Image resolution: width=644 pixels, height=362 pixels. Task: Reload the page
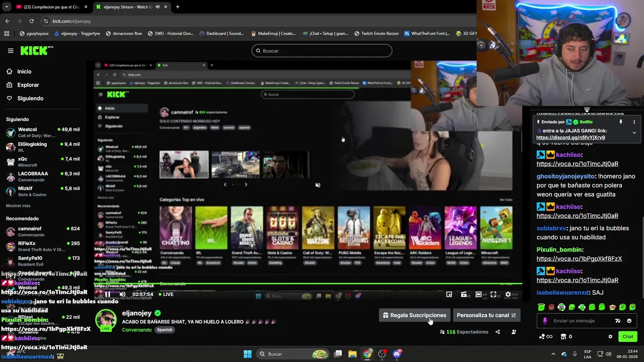[x=31, y=21]
